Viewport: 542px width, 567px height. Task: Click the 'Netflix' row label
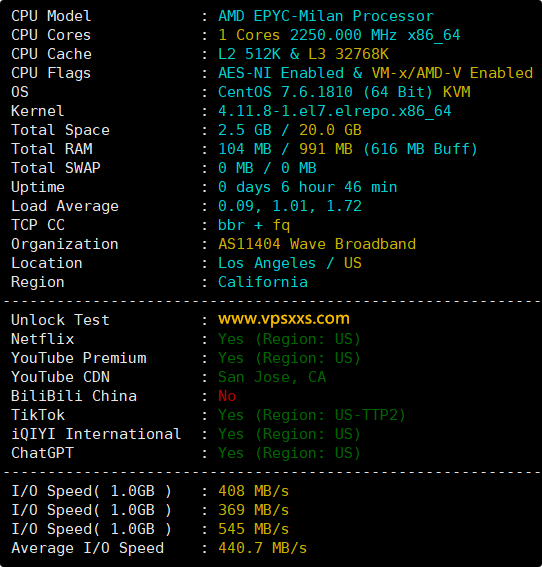coord(43,339)
